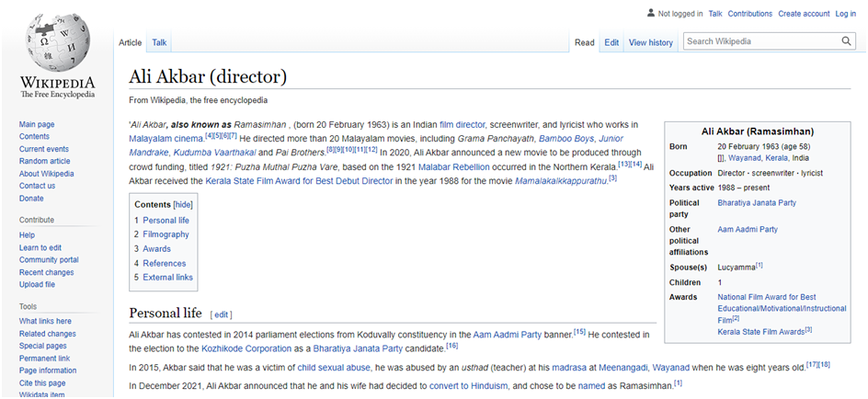Open Contributions link
This screenshot has width=868, height=399.
click(750, 13)
